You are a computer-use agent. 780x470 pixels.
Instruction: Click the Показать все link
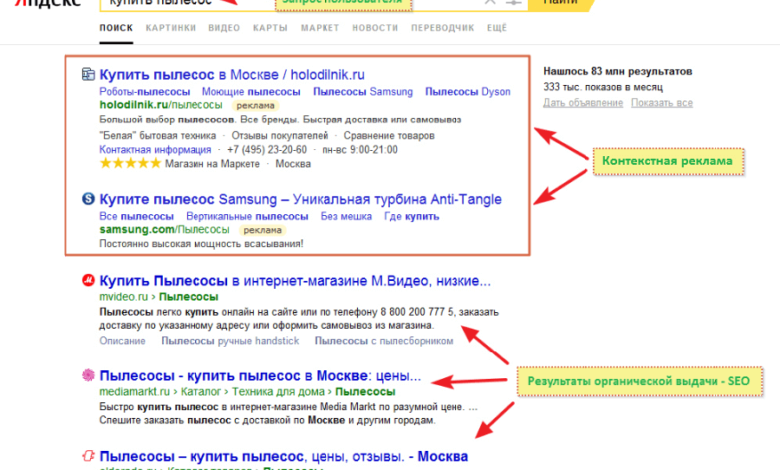click(662, 103)
